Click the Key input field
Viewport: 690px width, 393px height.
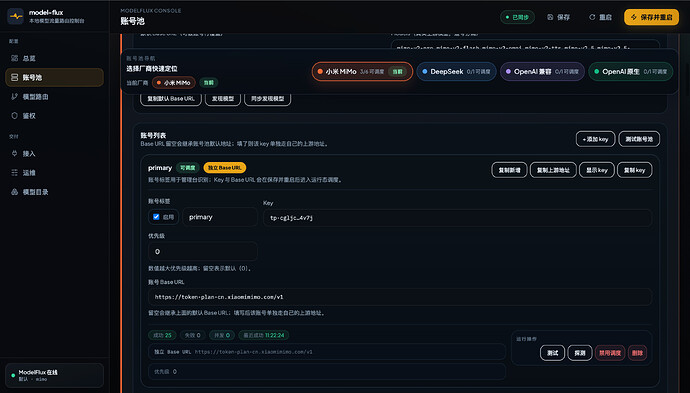pos(457,218)
